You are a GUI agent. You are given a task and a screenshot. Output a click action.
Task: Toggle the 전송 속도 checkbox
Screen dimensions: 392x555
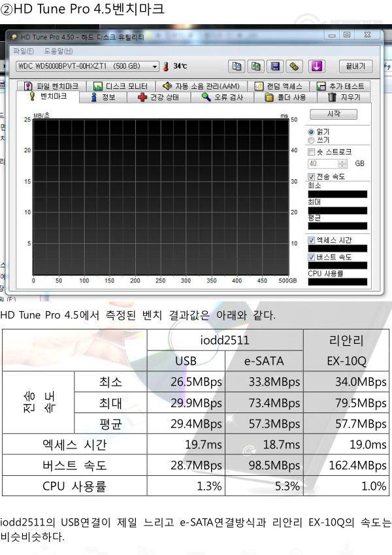click(x=312, y=177)
